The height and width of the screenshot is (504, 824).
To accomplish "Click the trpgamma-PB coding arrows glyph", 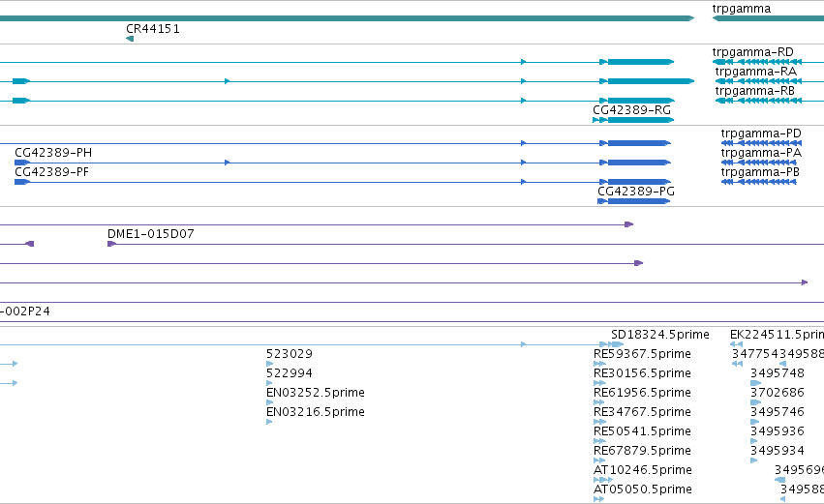I will pyautogui.click(x=759, y=182).
